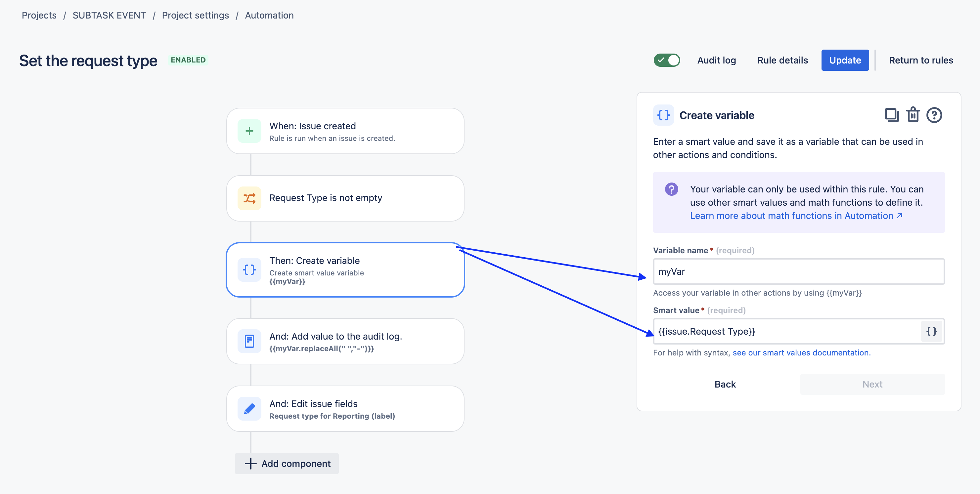Open help question mark icon in panel header

(x=934, y=115)
